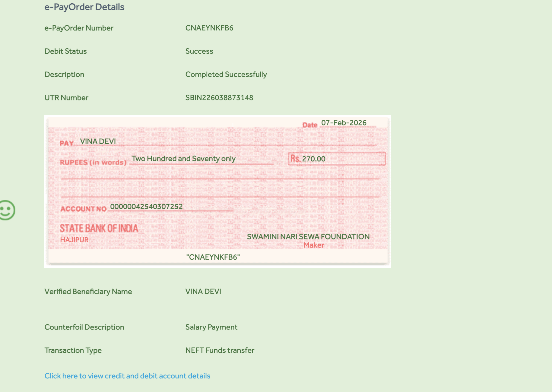This screenshot has height=392, width=552.
Task: Click the green smiley face feedback icon
Action: (x=7, y=210)
